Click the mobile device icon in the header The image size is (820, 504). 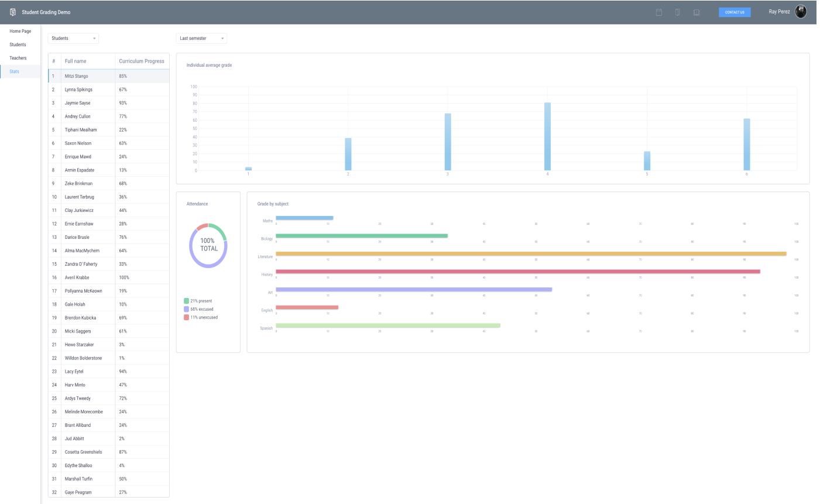[x=677, y=12]
